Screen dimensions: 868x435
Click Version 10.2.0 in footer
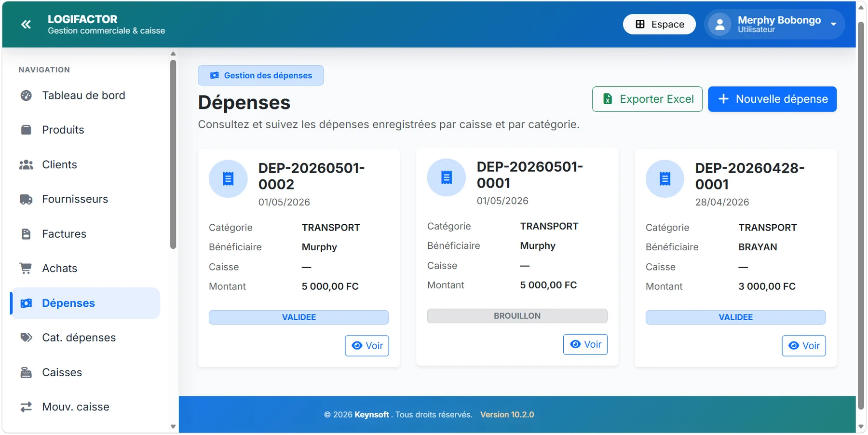coord(507,415)
